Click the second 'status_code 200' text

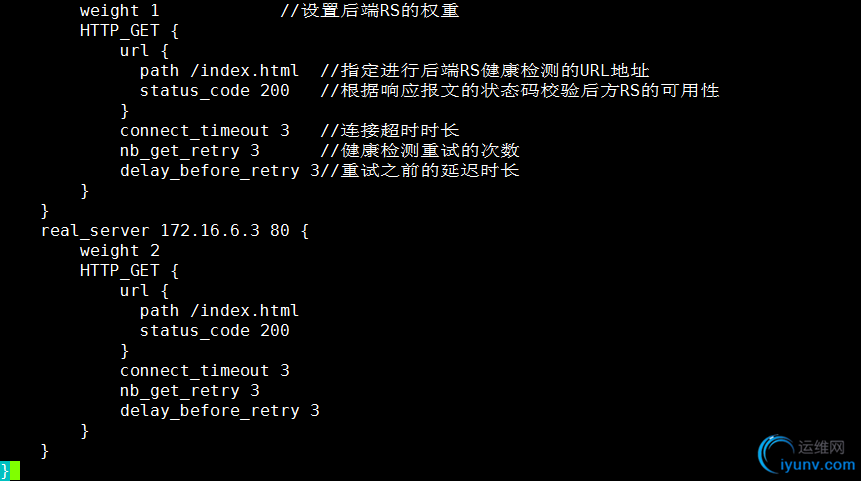pos(214,331)
